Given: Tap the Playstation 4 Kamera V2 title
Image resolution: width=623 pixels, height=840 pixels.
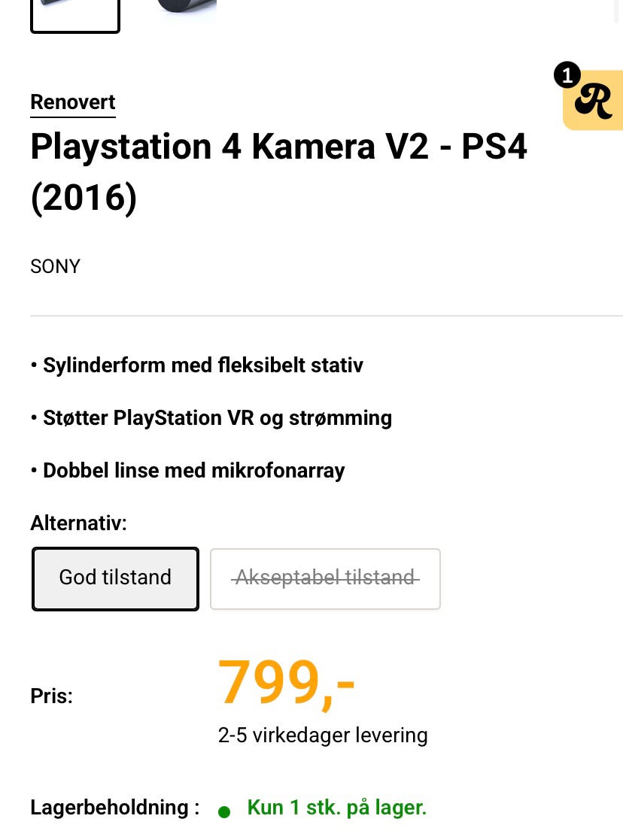Looking at the screenshot, I should pos(278,147).
